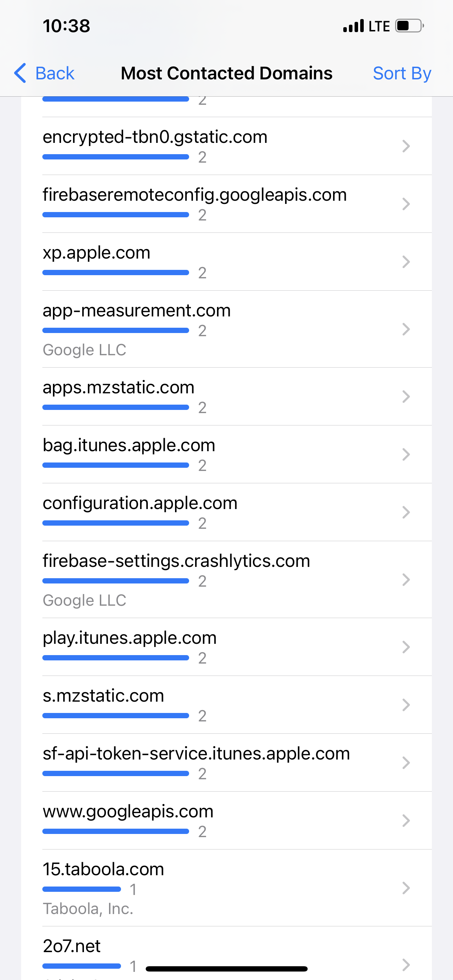Tap the chevron beside xp.apple.com
The width and height of the screenshot is (453, 980).
click(x=406, y=262)
